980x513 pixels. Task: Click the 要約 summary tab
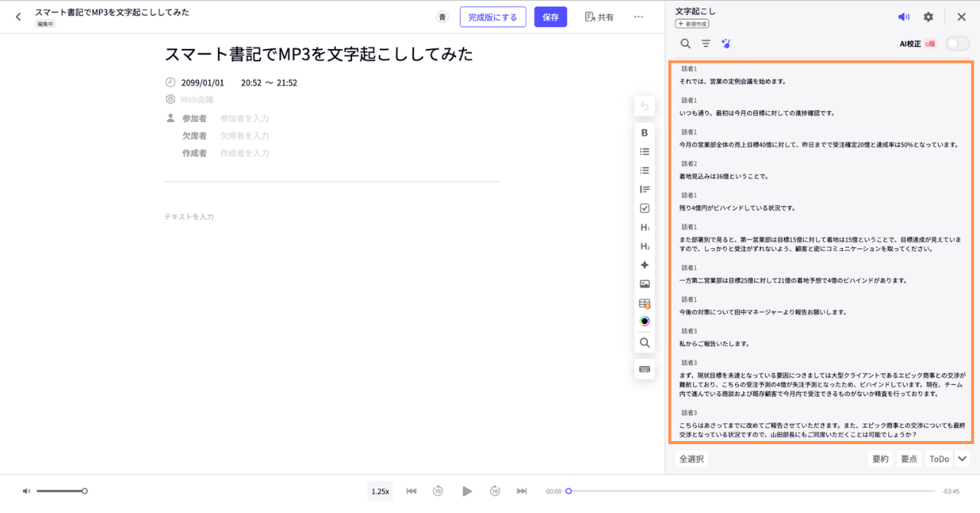tap(880, 459)
